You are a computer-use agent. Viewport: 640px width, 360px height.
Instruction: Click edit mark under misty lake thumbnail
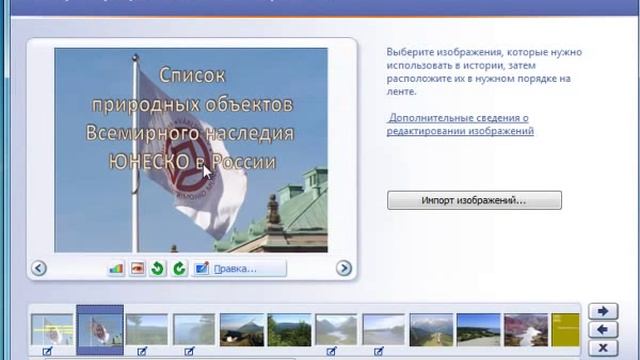click(x=189, y=351)
